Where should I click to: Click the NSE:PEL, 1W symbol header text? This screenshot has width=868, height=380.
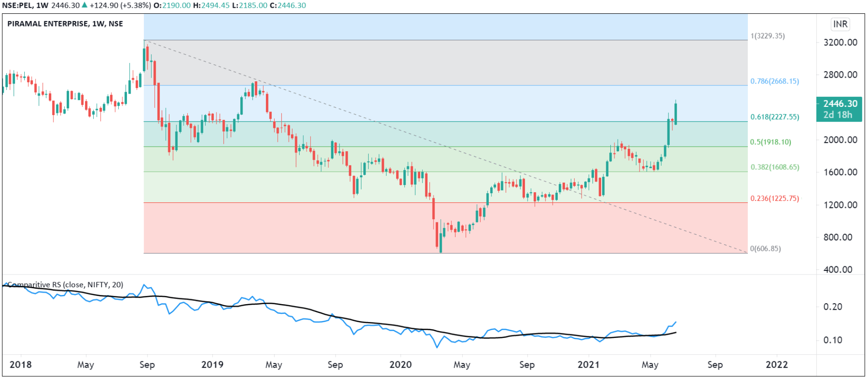(x=25, y=5)
